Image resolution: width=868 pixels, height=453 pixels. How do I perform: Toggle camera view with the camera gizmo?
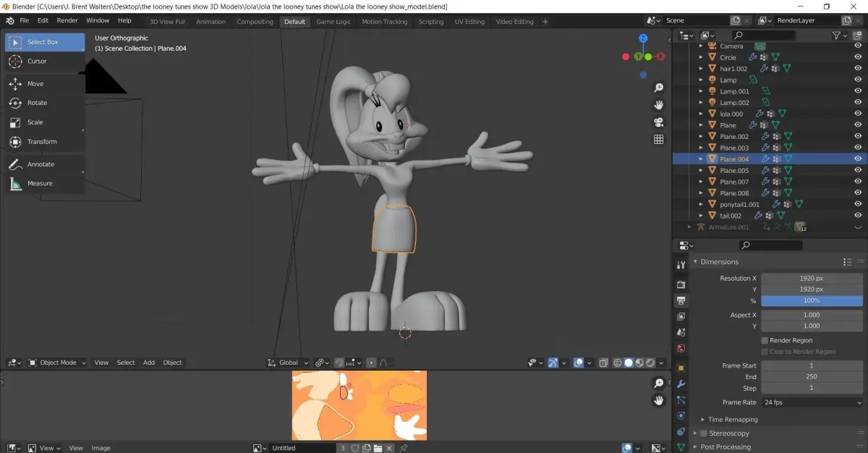[658, 122]
